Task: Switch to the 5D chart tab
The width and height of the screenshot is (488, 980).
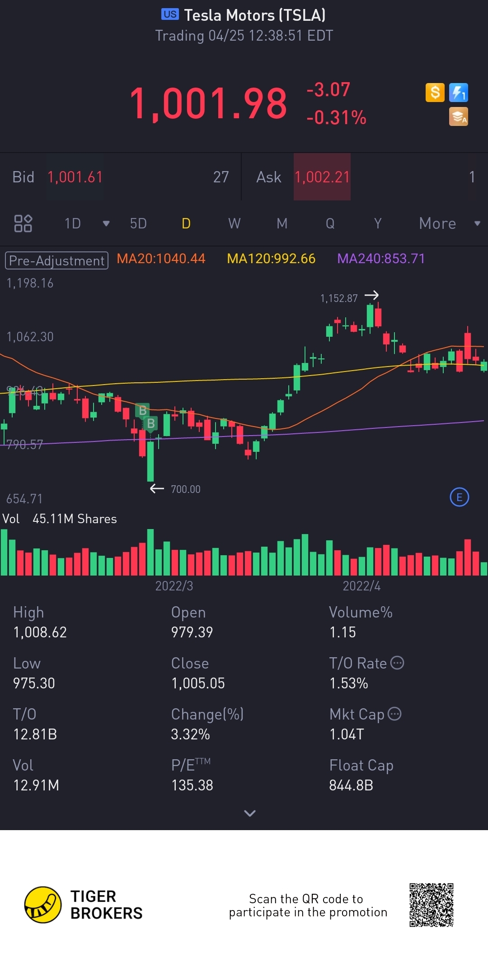Action: tap(138, 223)
